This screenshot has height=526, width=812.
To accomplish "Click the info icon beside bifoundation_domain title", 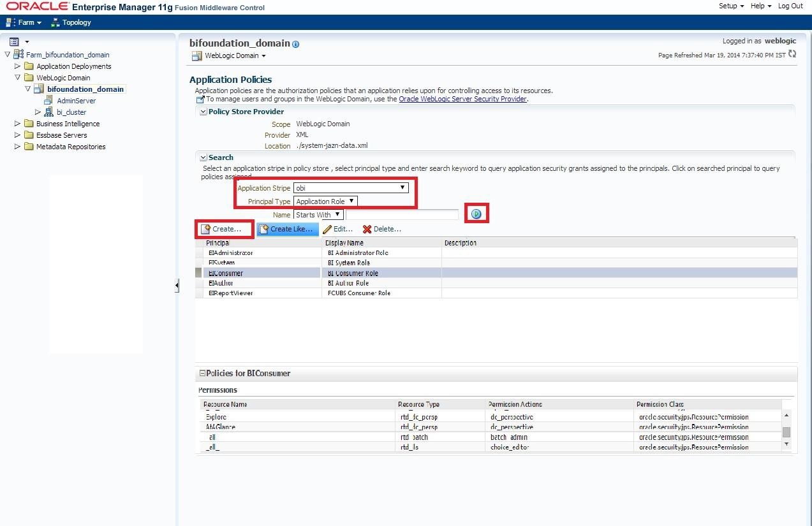I will click(295, 44).
